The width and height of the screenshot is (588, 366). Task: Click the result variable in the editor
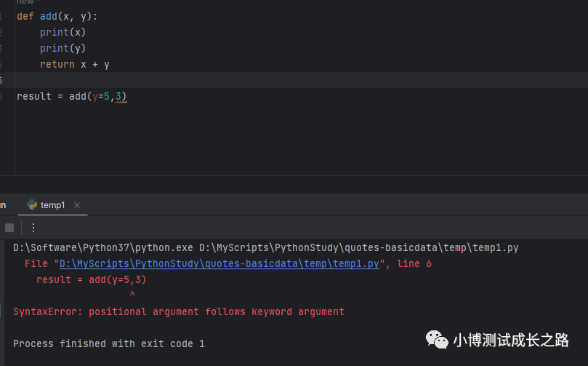pyautogui.click(x=34, y=96)
